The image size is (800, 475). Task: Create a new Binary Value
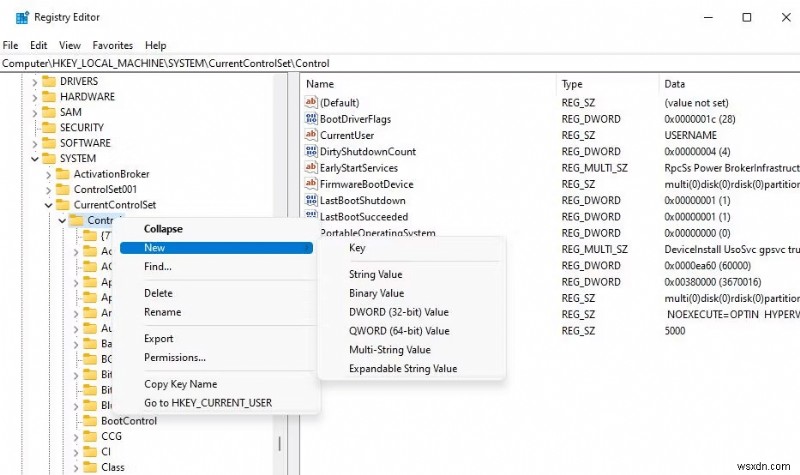coord(412,293)
